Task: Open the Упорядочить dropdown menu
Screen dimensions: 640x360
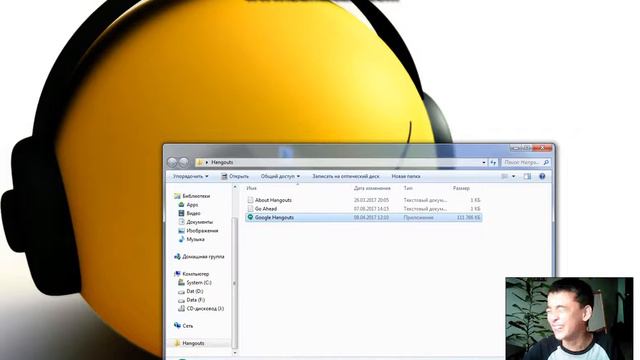Action: [191, 176]
